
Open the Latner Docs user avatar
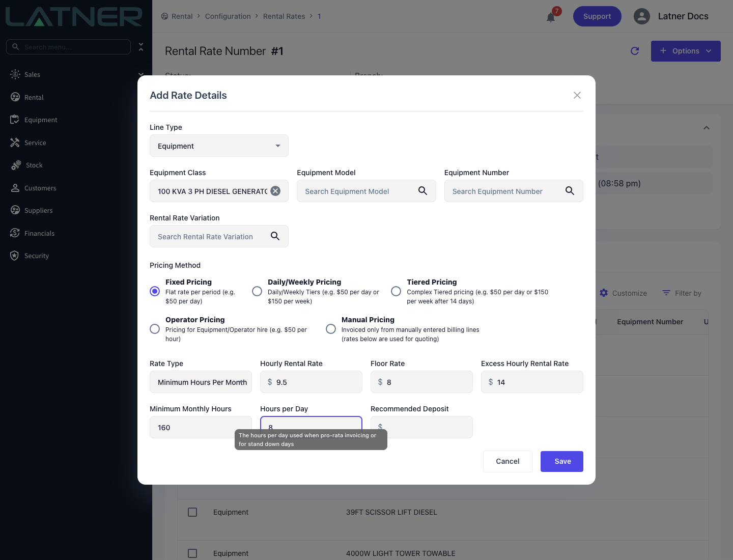642,16
